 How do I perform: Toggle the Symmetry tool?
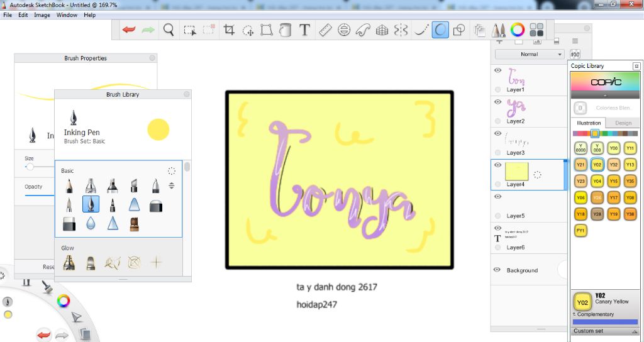(401, 30)
